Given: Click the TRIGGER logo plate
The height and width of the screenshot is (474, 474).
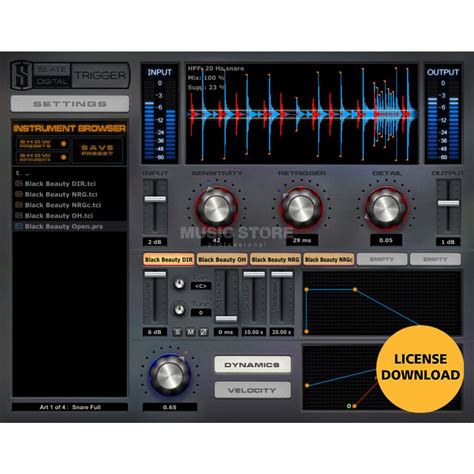Looking at the screenshot, I should (x=100, y=75).
